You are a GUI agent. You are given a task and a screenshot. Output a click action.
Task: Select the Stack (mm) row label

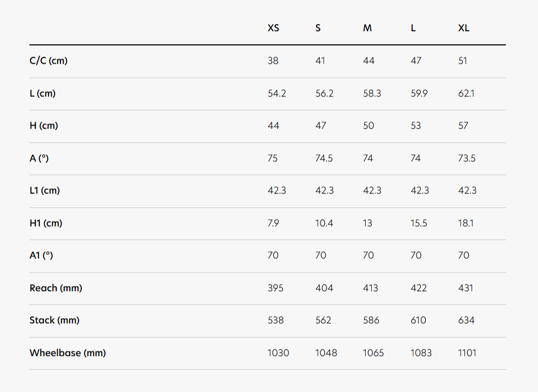pos(54,320)
